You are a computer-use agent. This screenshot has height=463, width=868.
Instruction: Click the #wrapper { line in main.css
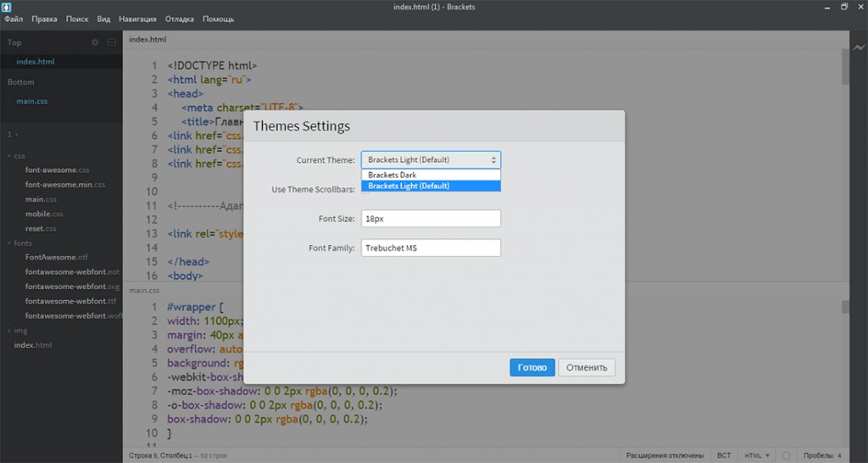pos(195,307)
